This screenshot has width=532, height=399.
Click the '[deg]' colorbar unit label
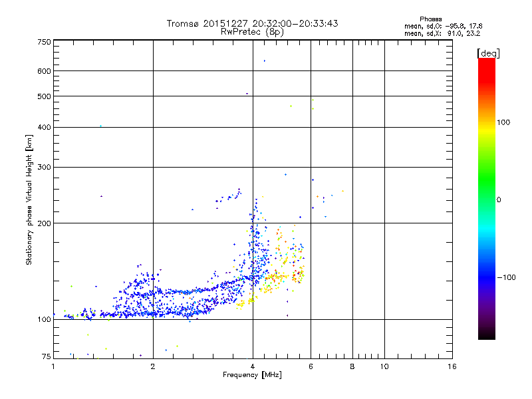[488, 53]
